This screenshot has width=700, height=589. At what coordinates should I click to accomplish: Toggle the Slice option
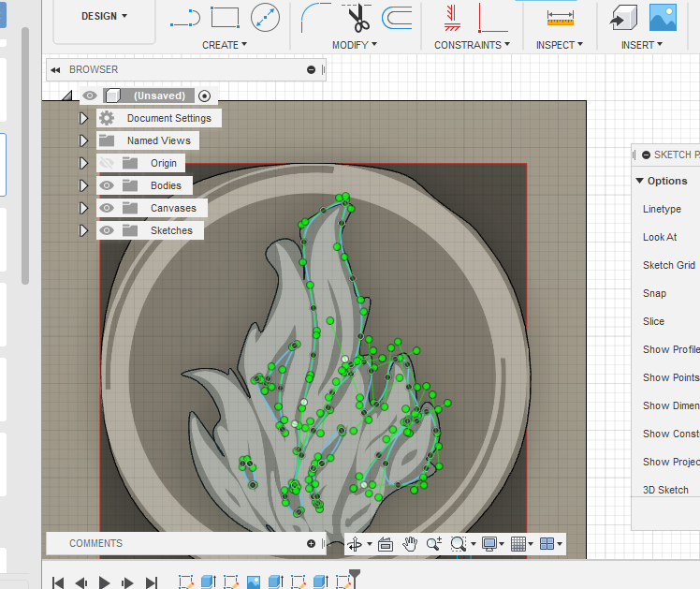point(653,321)
